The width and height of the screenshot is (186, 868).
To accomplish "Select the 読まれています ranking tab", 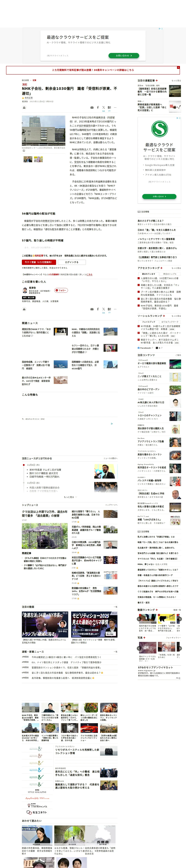I will [x=148, y=274].
